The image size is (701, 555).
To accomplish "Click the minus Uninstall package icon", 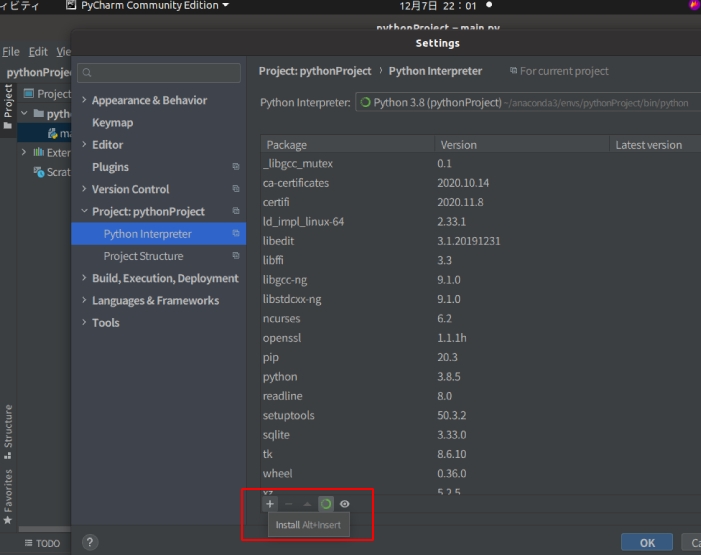I will tap(288, 504).
